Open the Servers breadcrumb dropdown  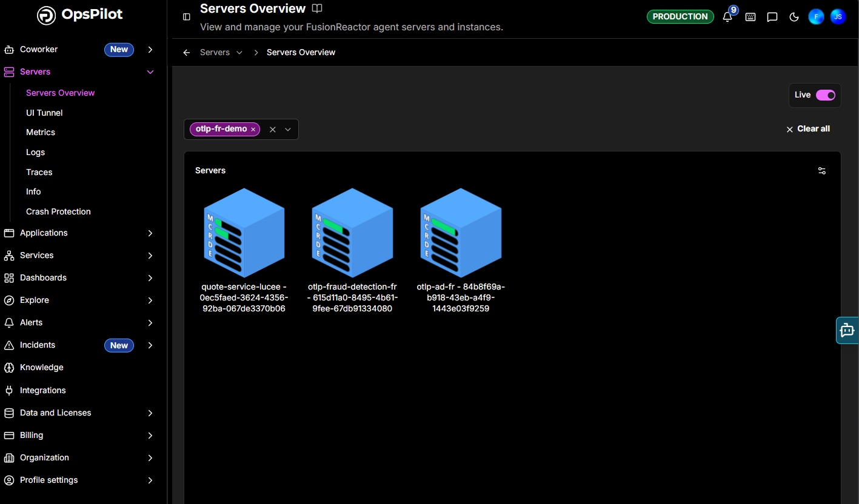tap(239, 53)
